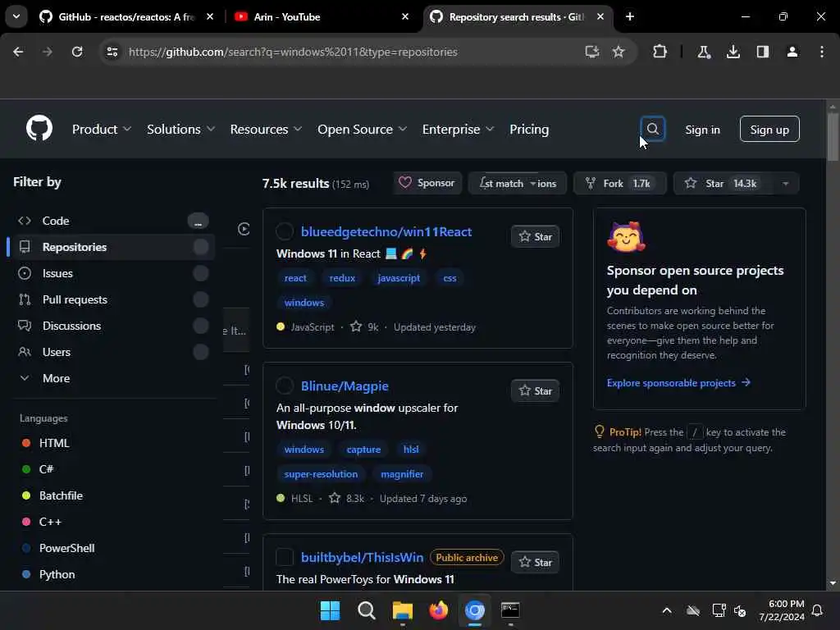
Task: Open Windows Start menu
Action: point(330,610)
